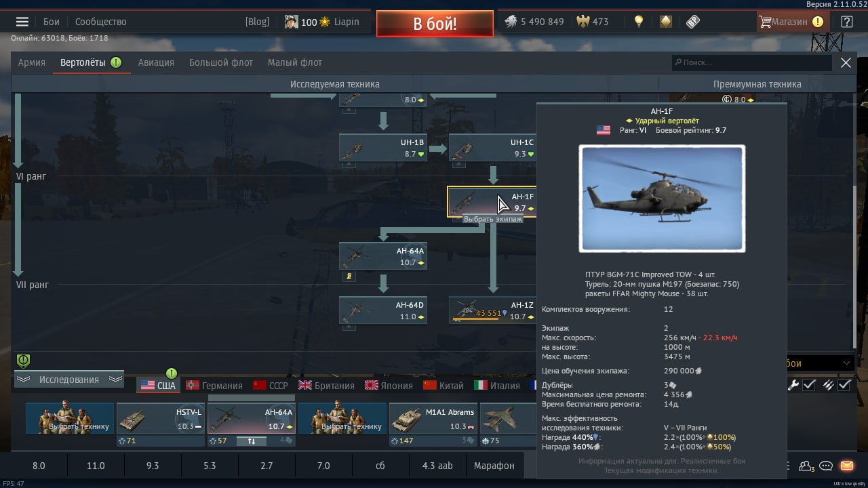
Task: Toggle the auto-repair wrench checkbox
Action: (809, 385)
